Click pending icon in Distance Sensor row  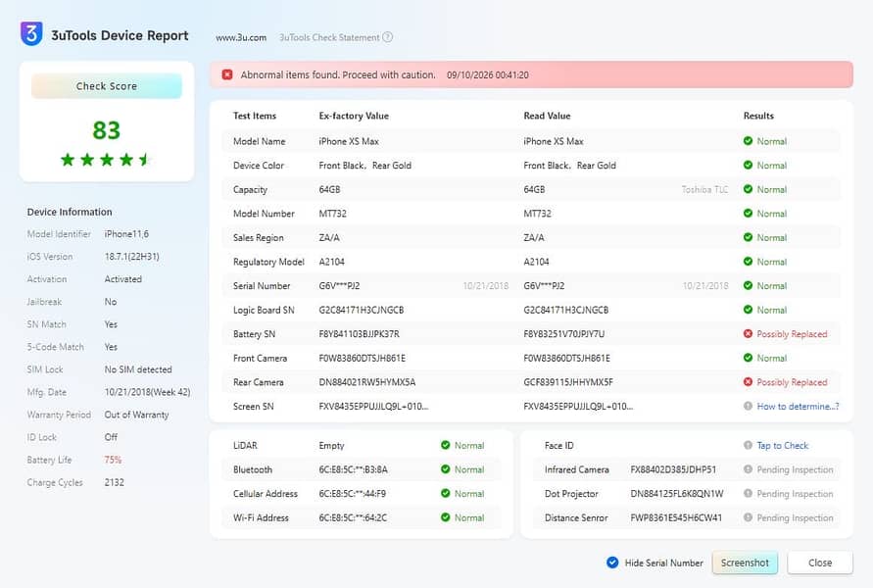tap(748, 517)
